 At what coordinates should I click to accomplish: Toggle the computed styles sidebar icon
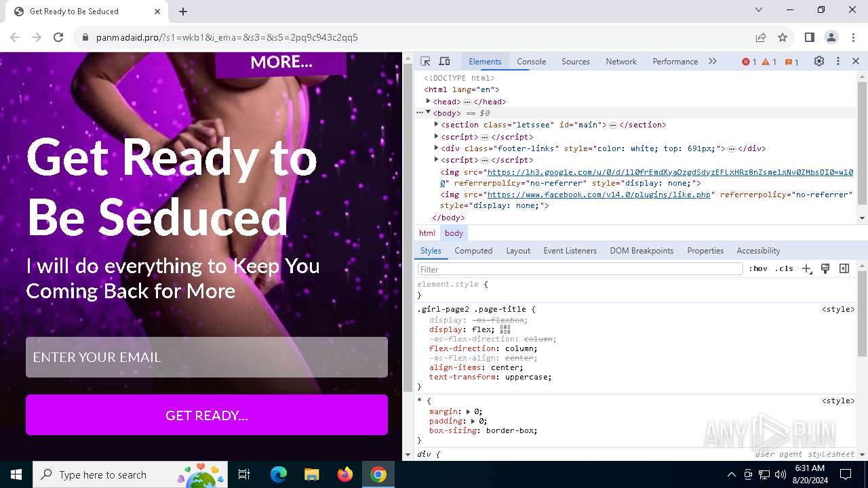(x=844, y=269)
